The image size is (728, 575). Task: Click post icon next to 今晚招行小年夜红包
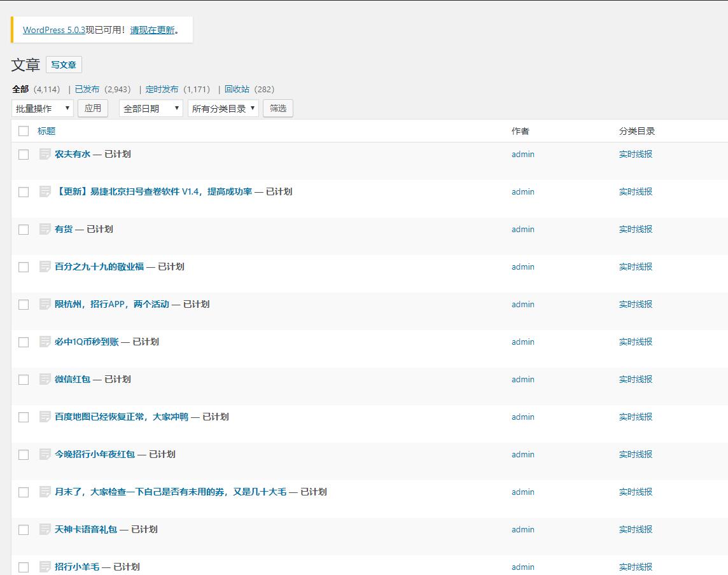point(45,454)
